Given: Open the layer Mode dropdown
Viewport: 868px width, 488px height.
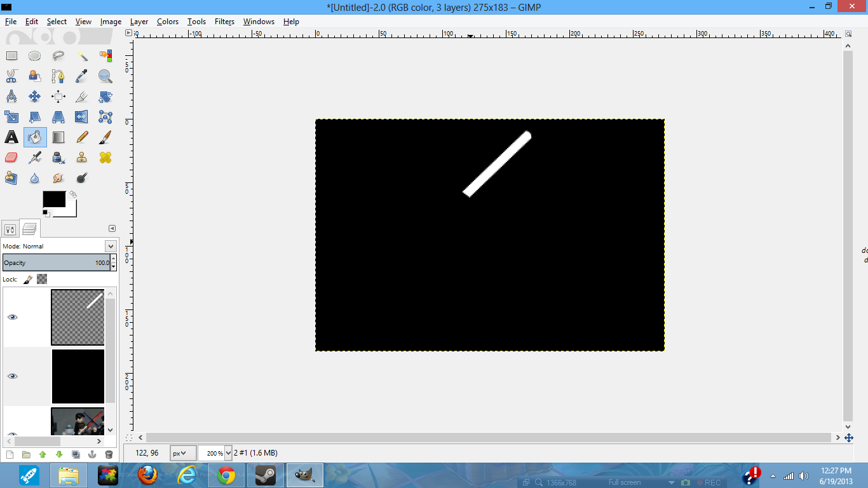Looking at the screenshot, I should (x=110, y=246).
